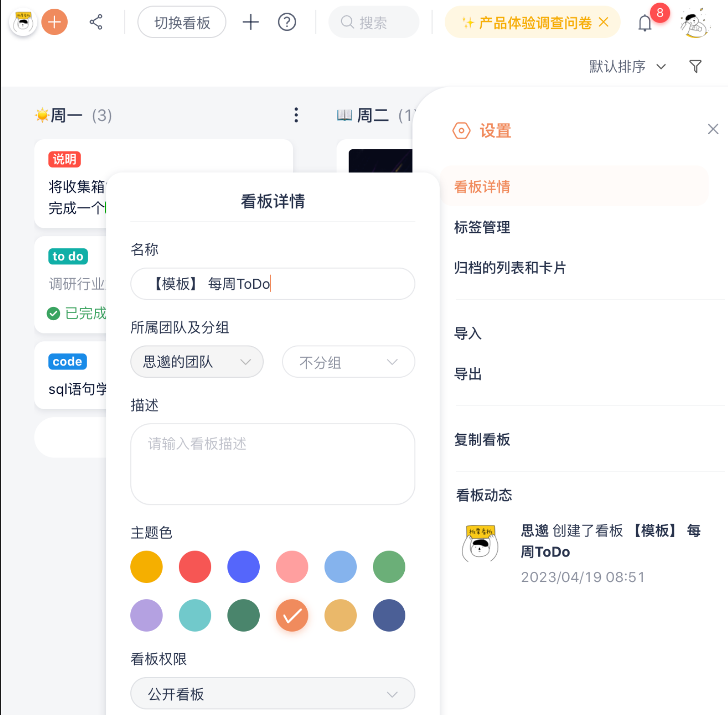Image resolution: width=728 pixels, height=715 pixels.
Task: Pick the dark green theme color
Action: click(x=243, y=615)
